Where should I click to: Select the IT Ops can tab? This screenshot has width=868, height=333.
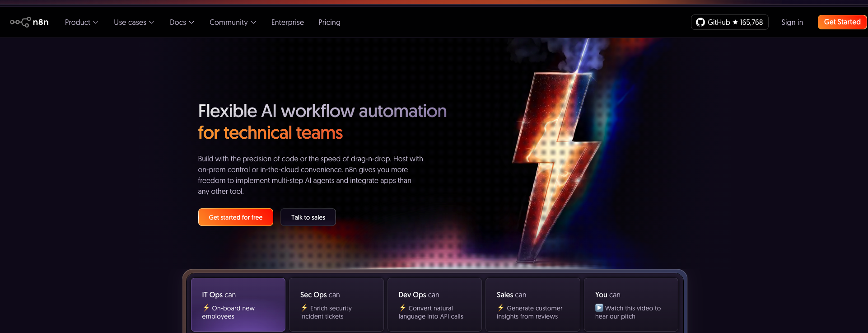coord(238,305)
